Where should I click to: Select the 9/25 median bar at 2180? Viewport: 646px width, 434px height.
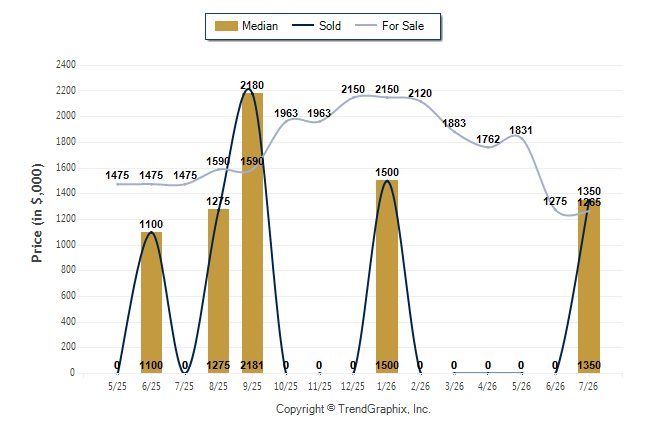[x=252, y=233]
